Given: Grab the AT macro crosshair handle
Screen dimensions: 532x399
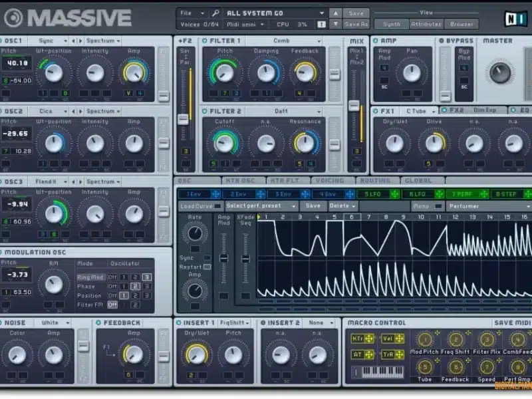Looking at the screenshot, I should point(369,355).
